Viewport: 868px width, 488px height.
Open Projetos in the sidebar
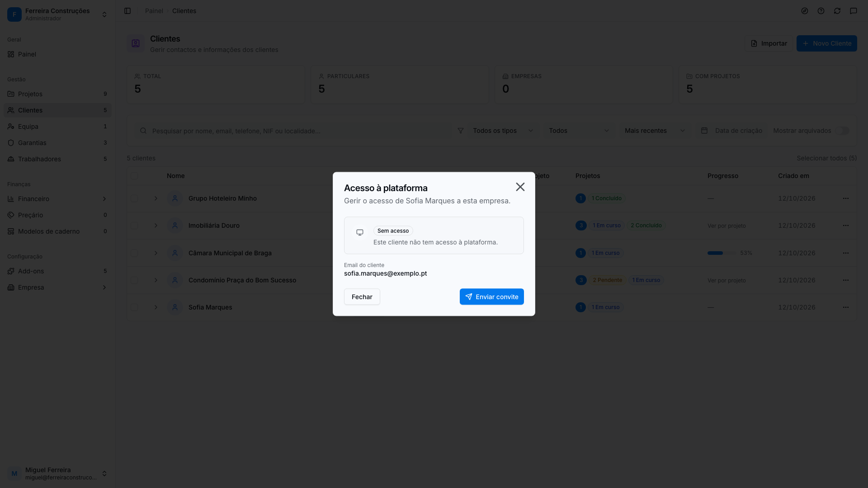click(57, 94)
